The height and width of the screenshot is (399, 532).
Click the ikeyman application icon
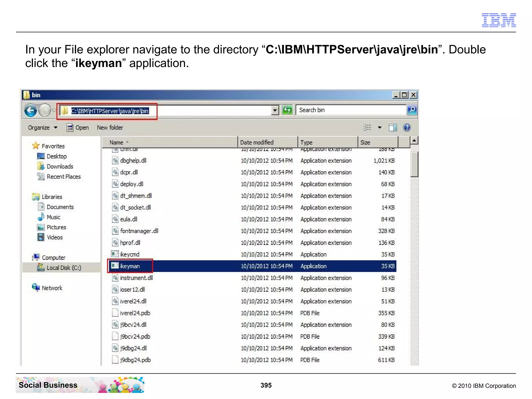pyautogui.click(x=115, y=265)
